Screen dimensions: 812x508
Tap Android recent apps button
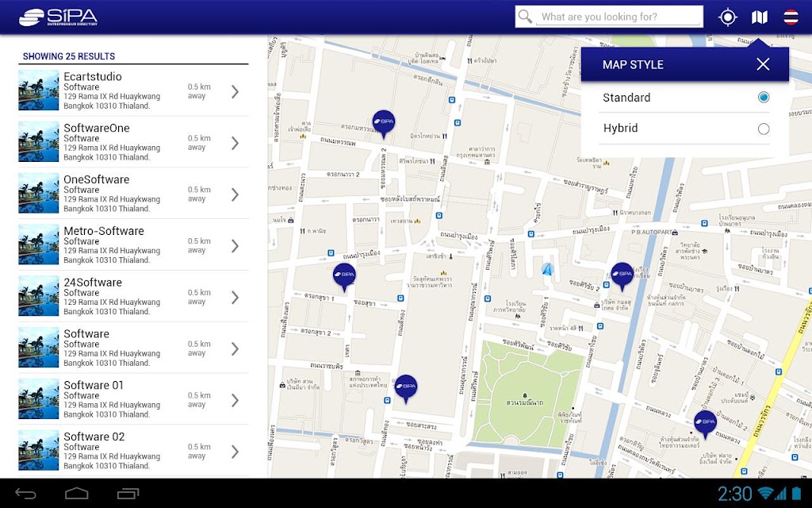128,494
